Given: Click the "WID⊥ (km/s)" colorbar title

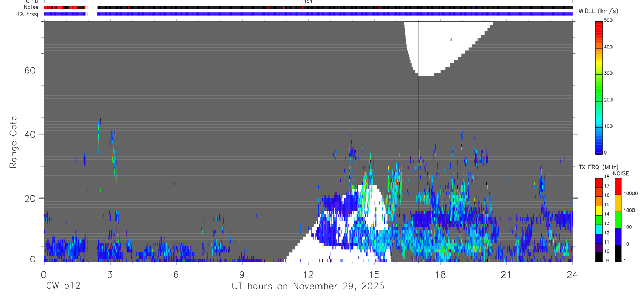Looking at the screenshot, I should [x=598, y=10].
